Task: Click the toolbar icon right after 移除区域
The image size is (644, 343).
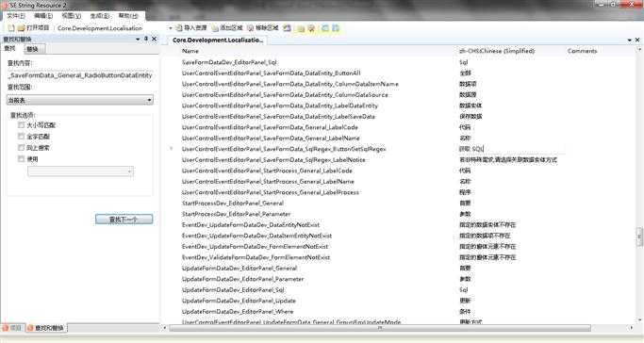Action: tap(287, 28)
